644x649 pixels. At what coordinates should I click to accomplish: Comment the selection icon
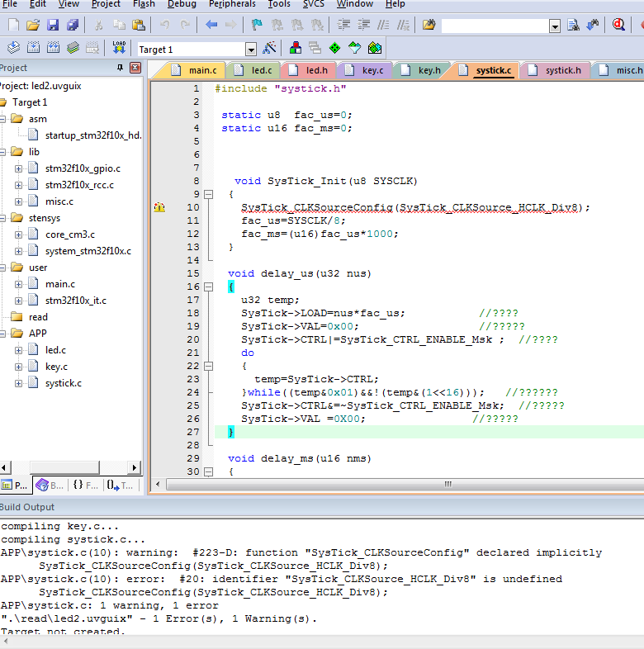383,25
